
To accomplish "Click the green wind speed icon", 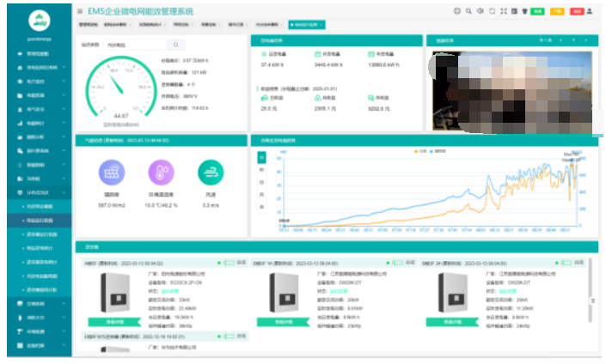I will coord(211,173).
